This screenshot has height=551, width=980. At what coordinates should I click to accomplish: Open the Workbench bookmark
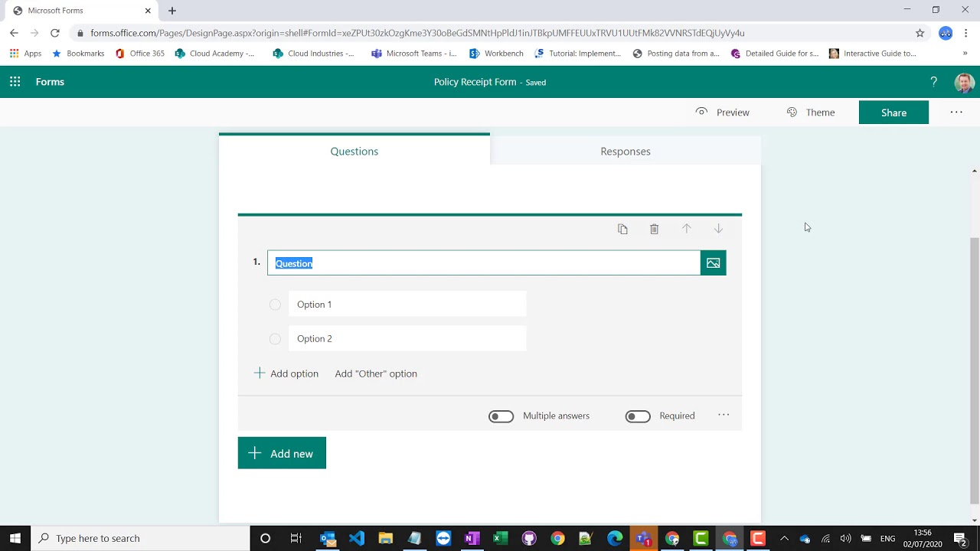click(496, 54)
